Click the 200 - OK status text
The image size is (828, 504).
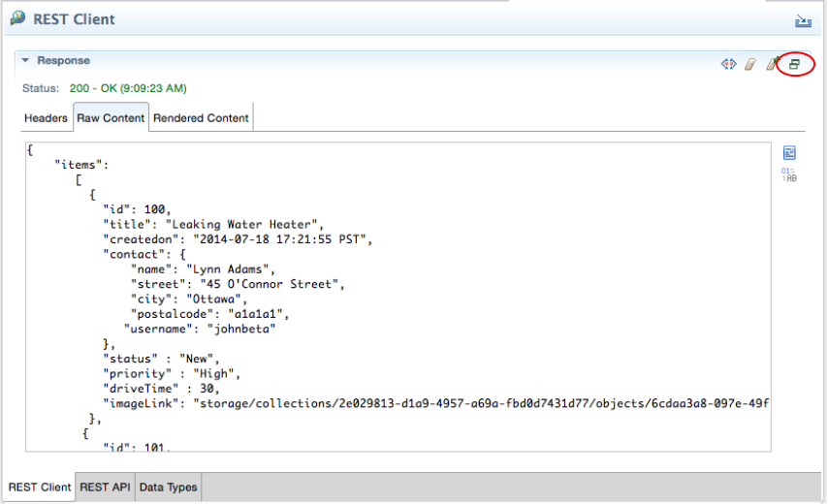point(128,88)
